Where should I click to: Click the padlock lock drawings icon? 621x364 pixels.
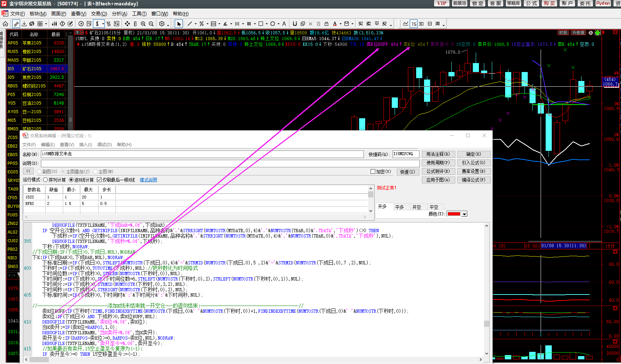[x=326, y=24]
